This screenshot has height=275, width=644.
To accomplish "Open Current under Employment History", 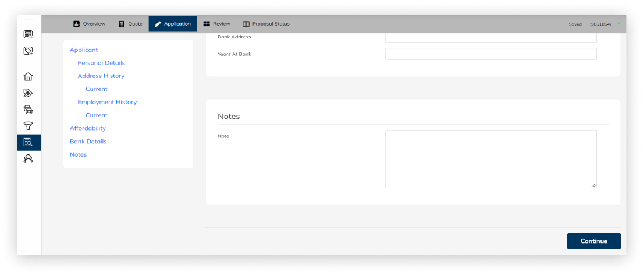I will click(x=97, y=115).
